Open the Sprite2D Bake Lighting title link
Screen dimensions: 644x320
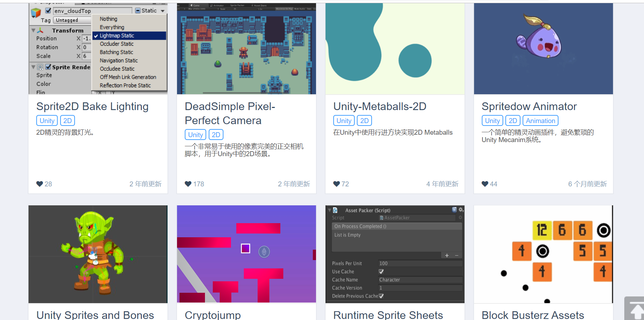tap(92, 107)
